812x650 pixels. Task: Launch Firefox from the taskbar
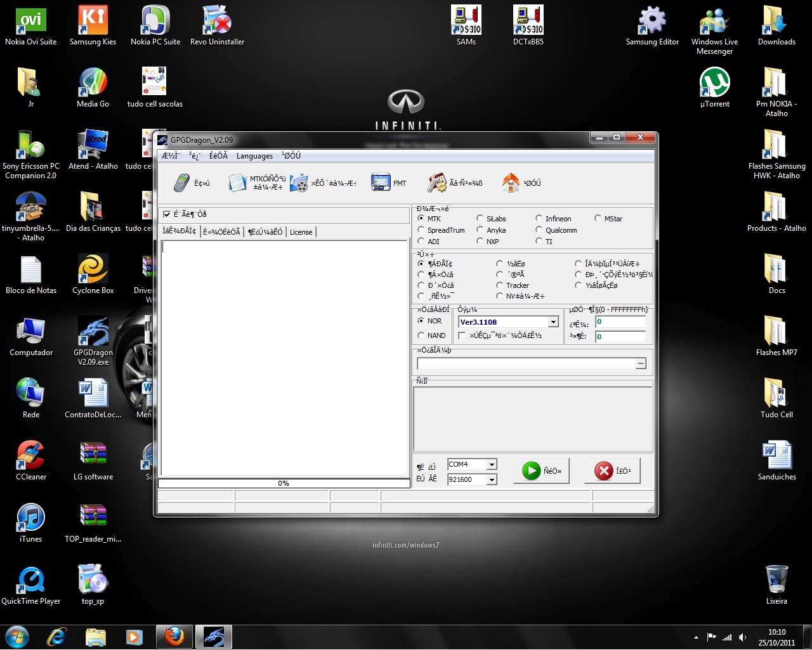pos(174,636)
